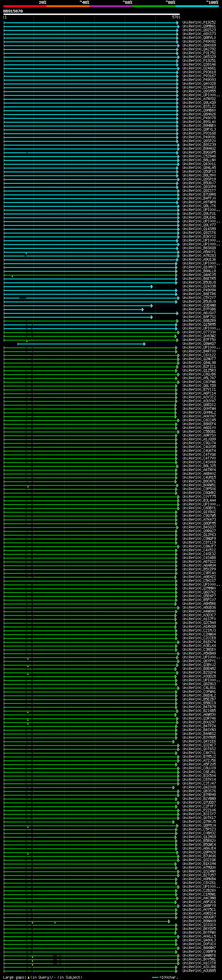Image resolution: width=222 pixels, height=980 pixels.
Task: Select hit label UniRef100_Q42792
Action: tap(199, 49)
